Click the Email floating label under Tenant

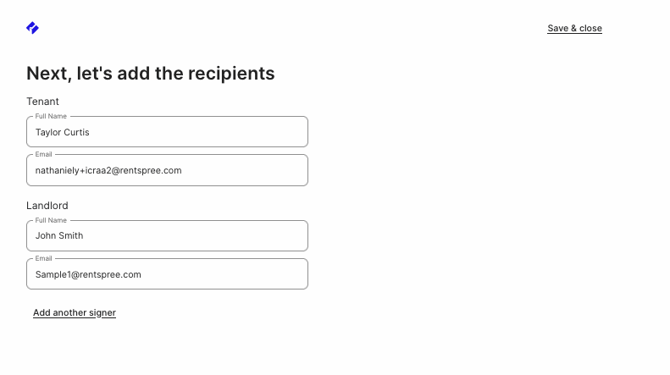[x=44, y=154]
